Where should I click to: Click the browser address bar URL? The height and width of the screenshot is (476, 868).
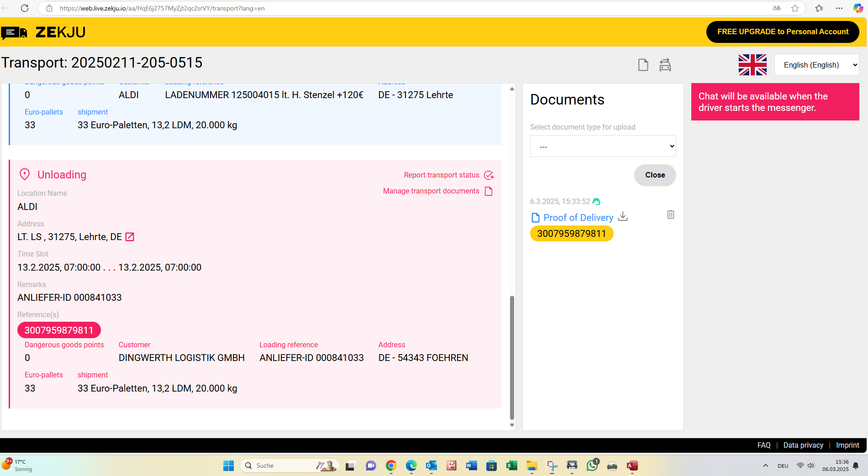click(162, 8)
